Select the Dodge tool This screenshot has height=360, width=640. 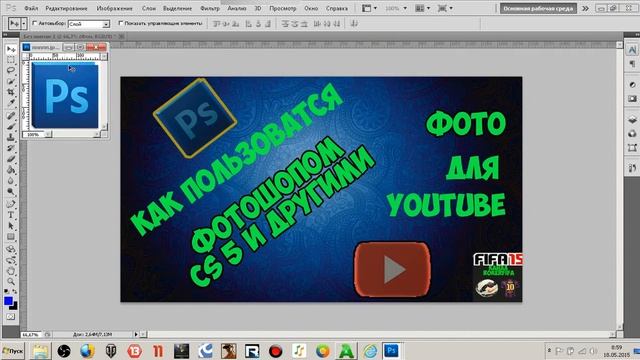pyautogui.click(x=11, y=191)
